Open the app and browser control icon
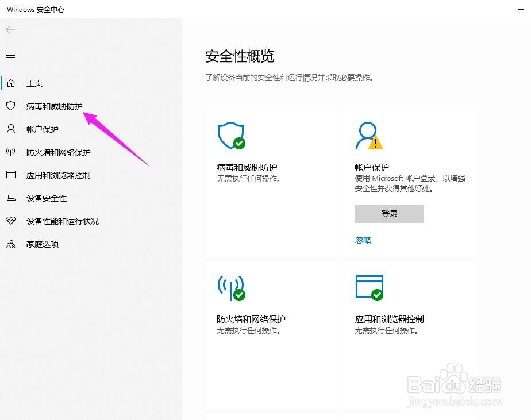The width and height of the screenshot is (531, 420). click(x=370, y=287)
